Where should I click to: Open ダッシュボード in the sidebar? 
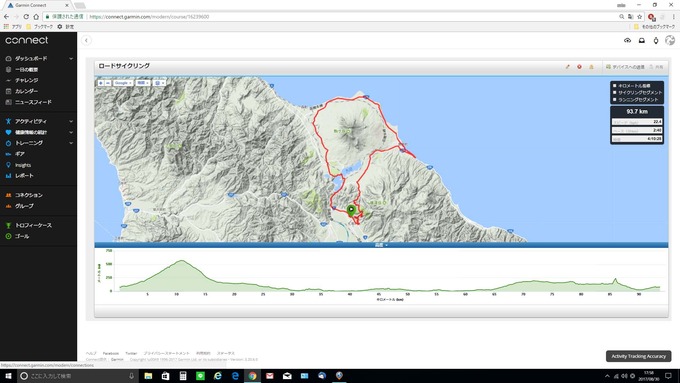[x=31, y=59]
